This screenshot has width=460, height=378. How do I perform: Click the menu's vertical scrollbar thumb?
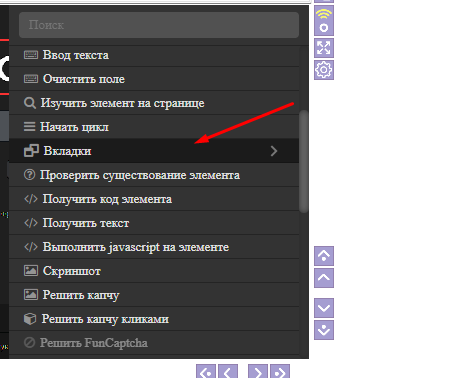(x=304, y=161)
